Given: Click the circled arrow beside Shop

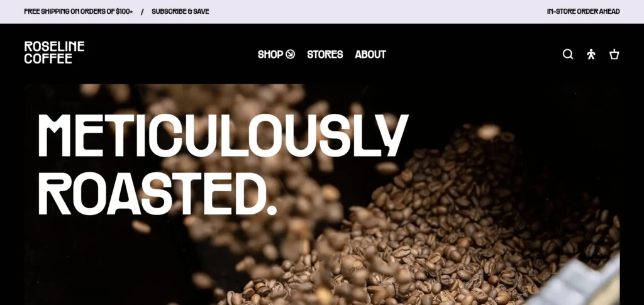Looking at the screenshot, I should click(x=291, y=54).
